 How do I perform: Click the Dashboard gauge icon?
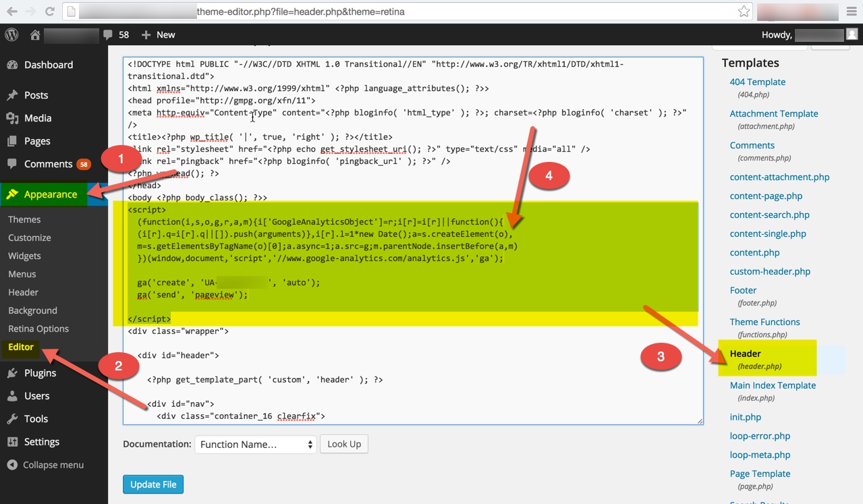tap(12, 65)
